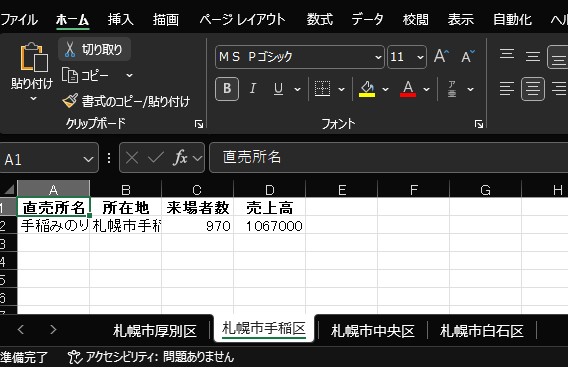Click the コピー button
The height and width of the screenshot is (367, 568).
click(x=85, y=75)
